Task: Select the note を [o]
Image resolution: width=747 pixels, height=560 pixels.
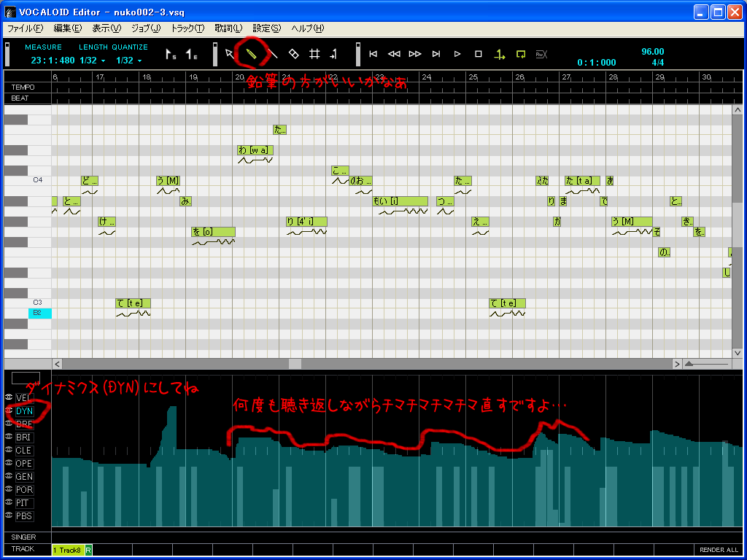Action: click(214, 232)
